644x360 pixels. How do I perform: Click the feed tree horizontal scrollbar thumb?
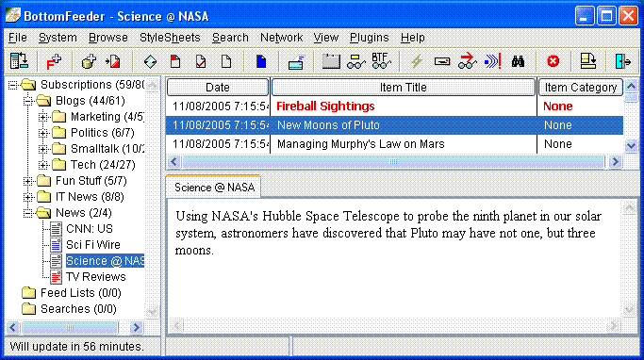click(x=70, y=328)
